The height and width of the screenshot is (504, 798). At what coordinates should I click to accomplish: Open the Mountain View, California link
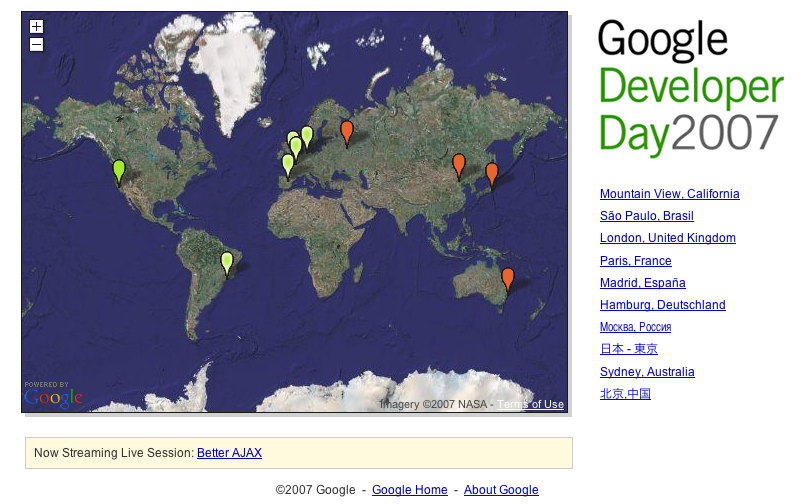coord(669,194)
